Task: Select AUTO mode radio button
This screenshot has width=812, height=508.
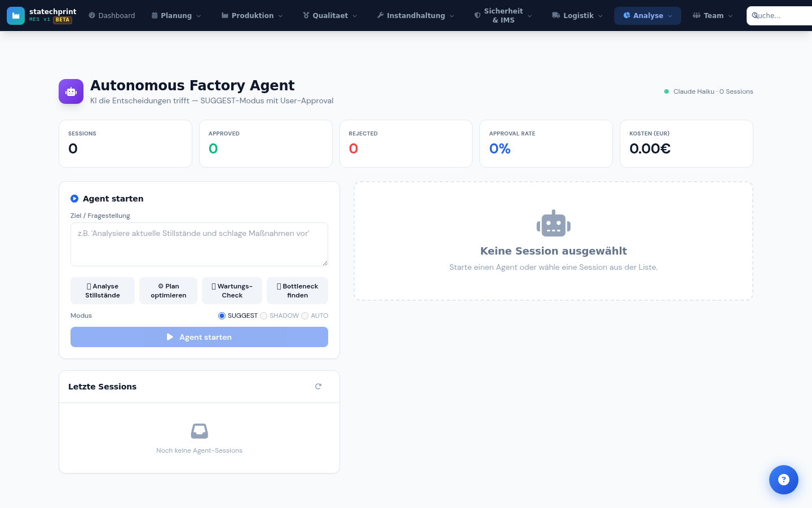Action: tap(304, 316)
